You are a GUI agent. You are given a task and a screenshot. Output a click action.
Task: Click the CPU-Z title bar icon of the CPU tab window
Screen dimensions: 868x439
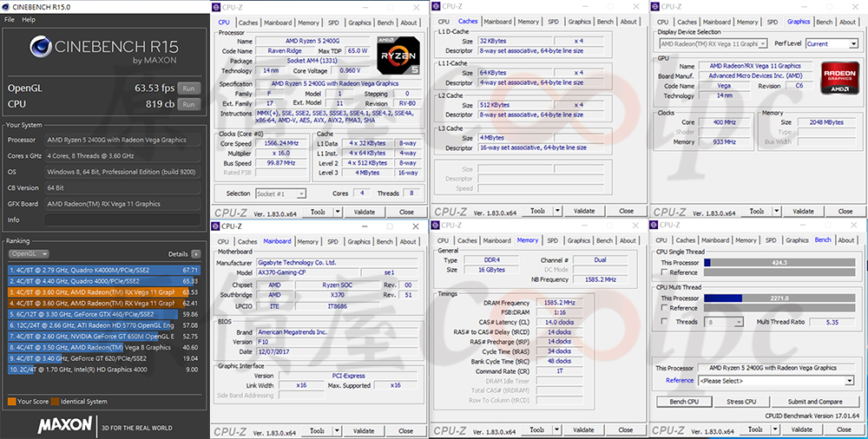[x=217, y=7]
